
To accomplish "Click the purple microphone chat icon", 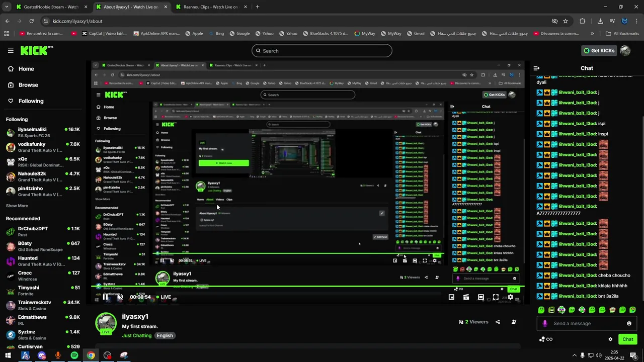I will [544, 323].
